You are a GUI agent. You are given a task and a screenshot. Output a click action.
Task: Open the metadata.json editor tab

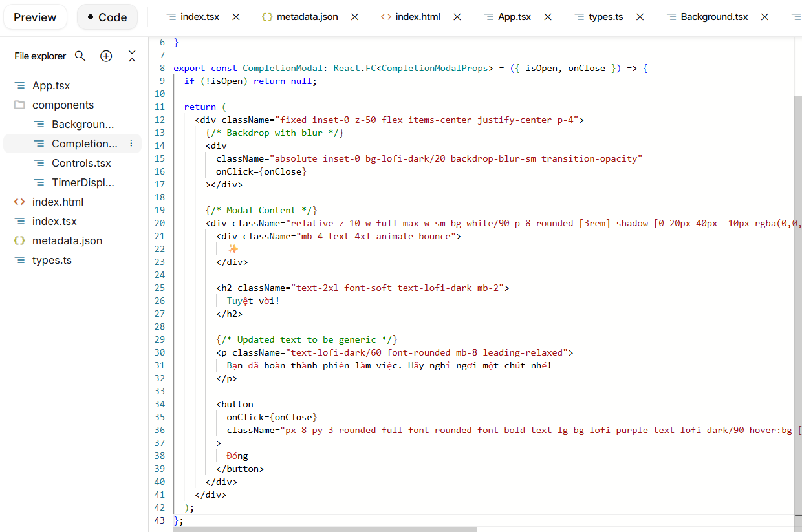coord(307,17)
